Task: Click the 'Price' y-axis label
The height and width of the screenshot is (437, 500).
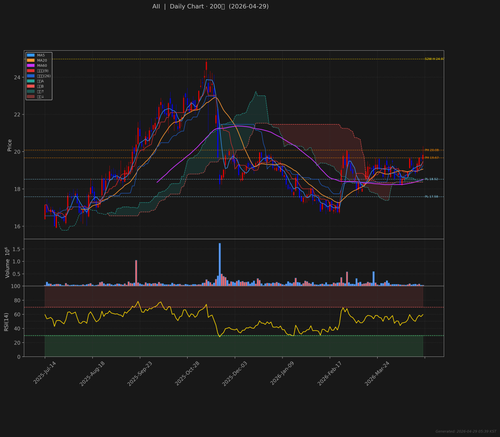Action: [x=9, y=145]
